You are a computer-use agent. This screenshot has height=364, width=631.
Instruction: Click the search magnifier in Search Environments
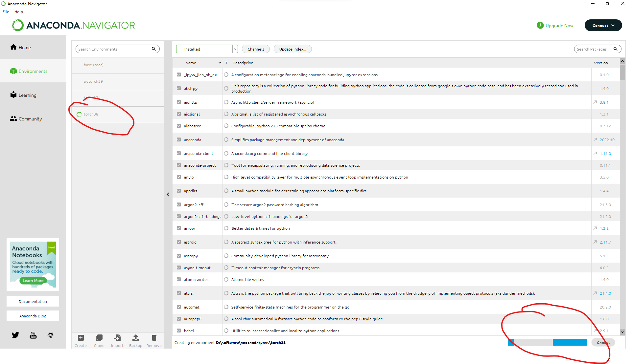(x=153, y=49)
